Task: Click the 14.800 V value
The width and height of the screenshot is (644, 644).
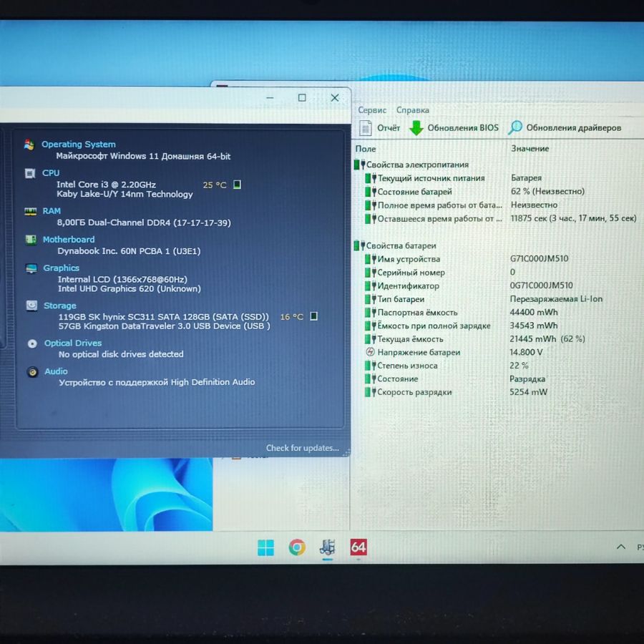Action: click(526, 352)
